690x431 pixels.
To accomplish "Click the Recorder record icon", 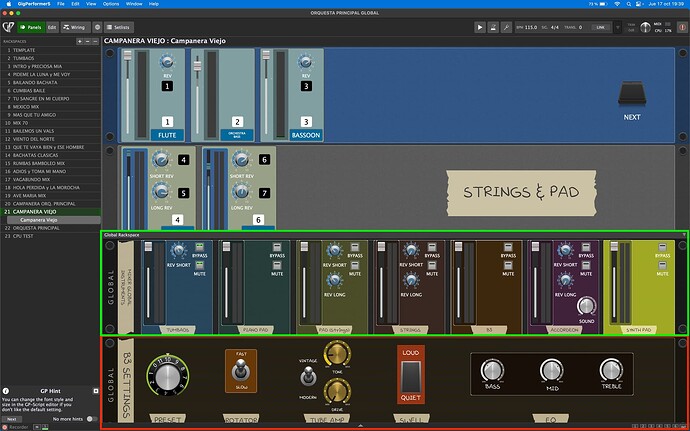I will tap(5, 427).
